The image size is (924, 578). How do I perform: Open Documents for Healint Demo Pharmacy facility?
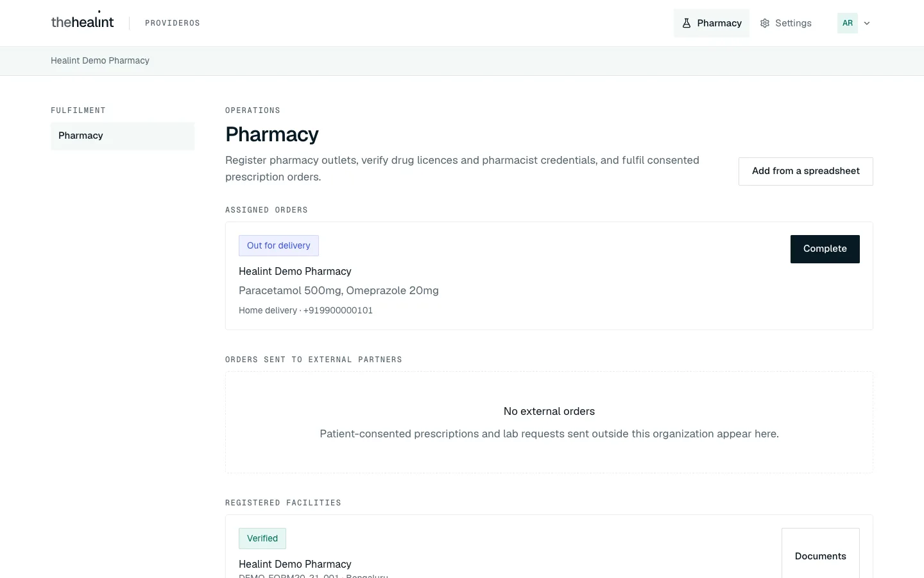[821, 556]
